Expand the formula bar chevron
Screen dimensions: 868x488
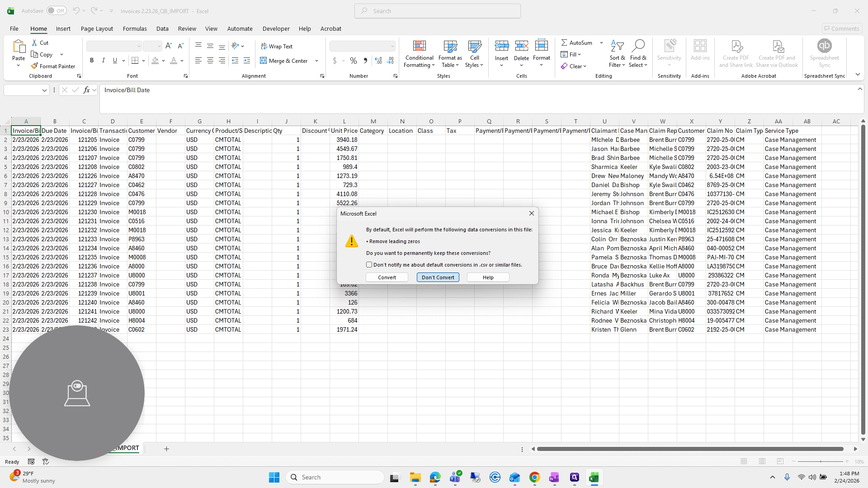pos(860,89)
